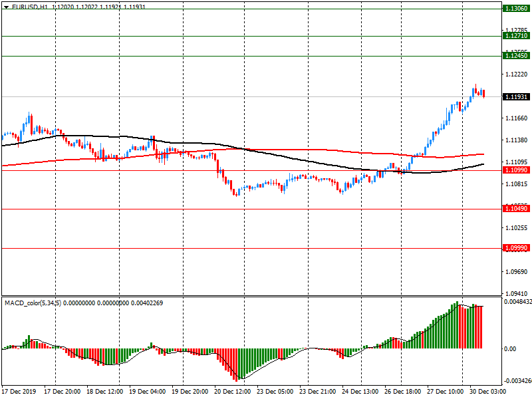Viewport: 532px width, 399px height.
Task: Click the MACD zero level label 0.00
Action: (510, 348)
